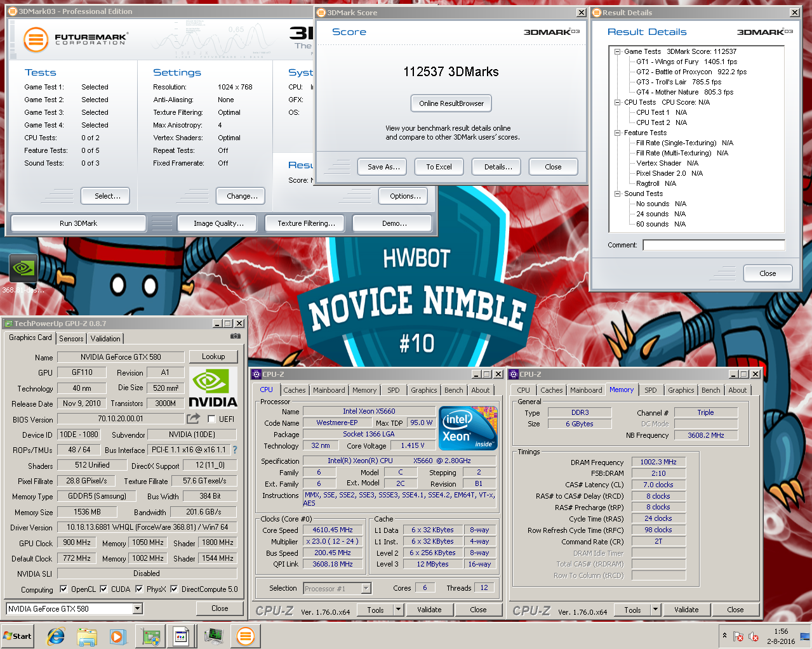The height and width of the screenshot is (649, 812).
Task: Click Change… under Settings
Action: click(x=242, y=196)
